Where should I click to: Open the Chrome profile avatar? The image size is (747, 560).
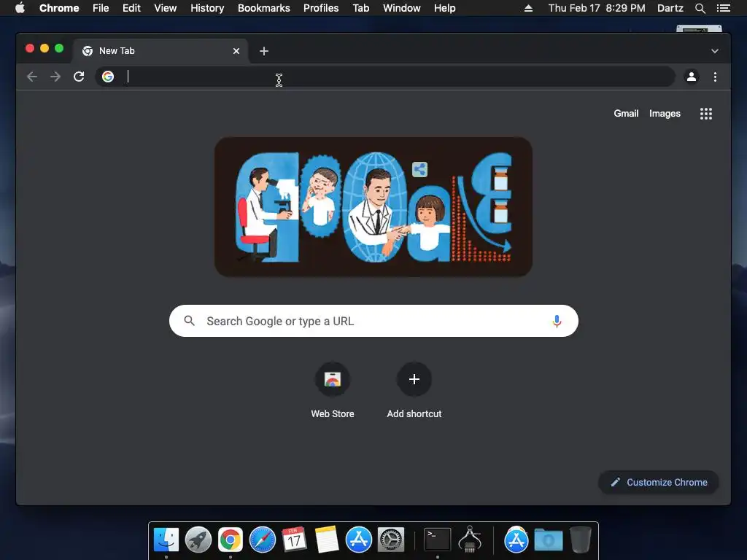tap(692, 77)
